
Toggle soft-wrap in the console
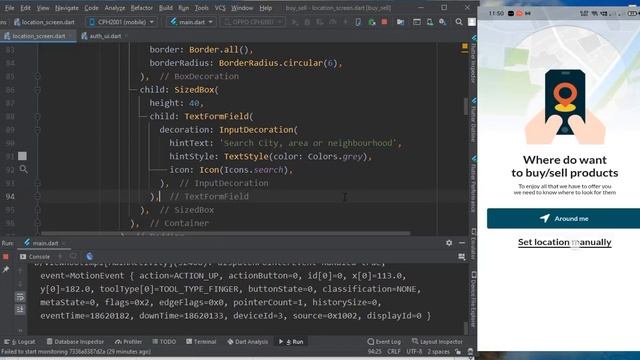point(20,297)
